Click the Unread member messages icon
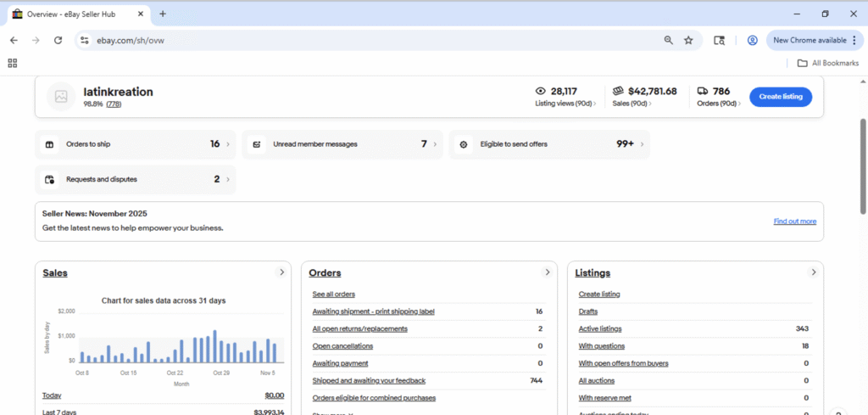This screenshot has height=415, width=868. pos(256,144)
